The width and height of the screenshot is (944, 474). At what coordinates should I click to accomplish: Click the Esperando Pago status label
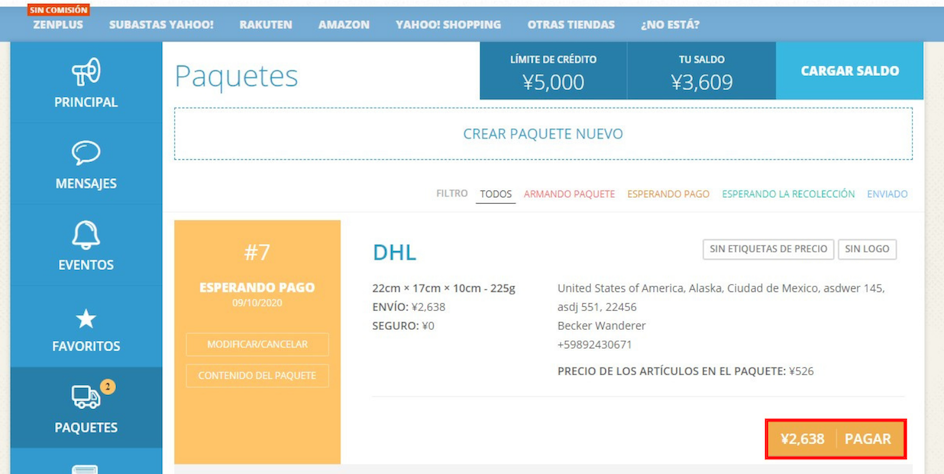pos(257,287)
